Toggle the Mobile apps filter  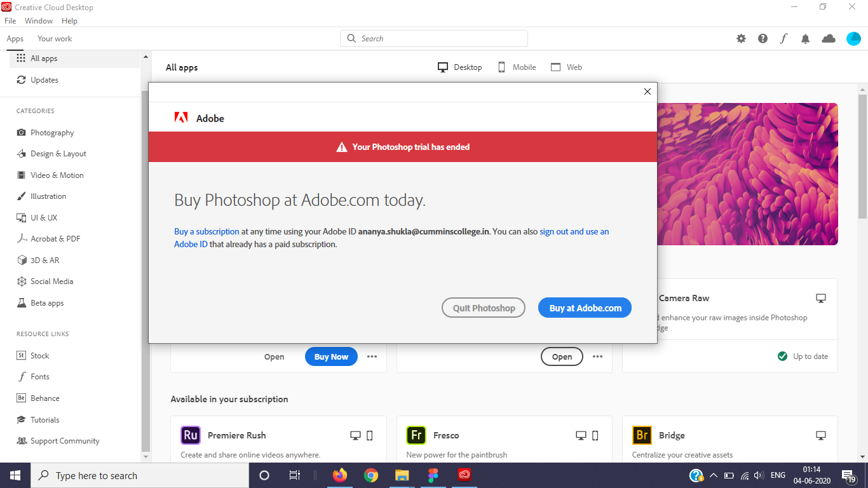pos(516,67)
